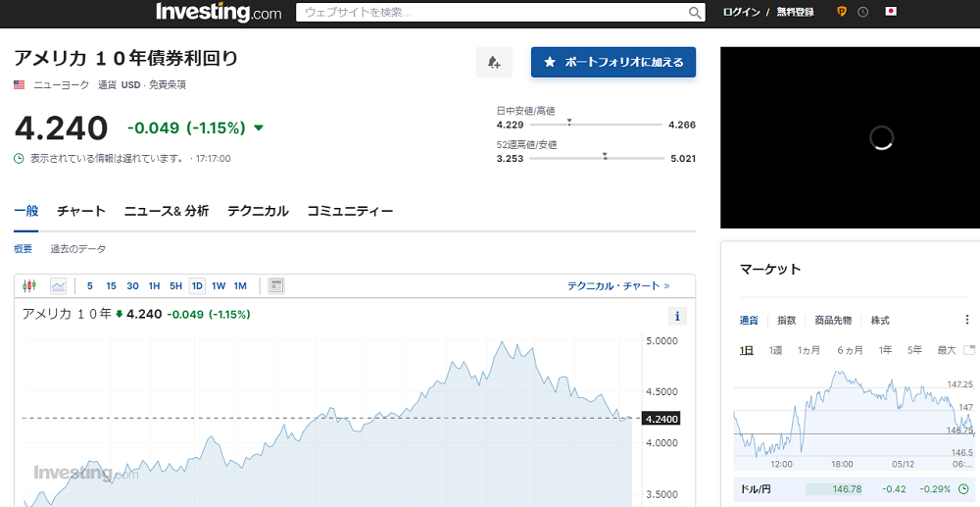This screenshot has height=507, width=980.
Task: Set chart interval to 1W
Action: 219,285
